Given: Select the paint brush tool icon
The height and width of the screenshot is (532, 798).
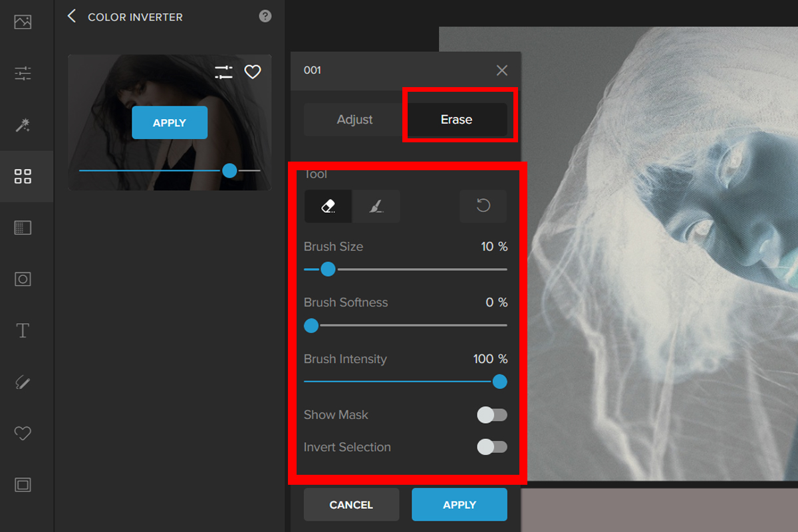Looking at the screenshot, I should (x=376, y=206).
